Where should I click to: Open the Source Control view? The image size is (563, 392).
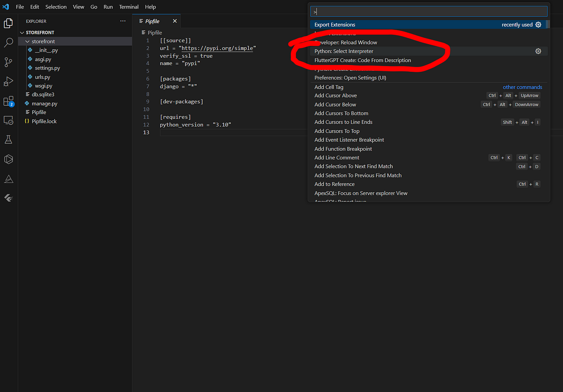point(8,61)
